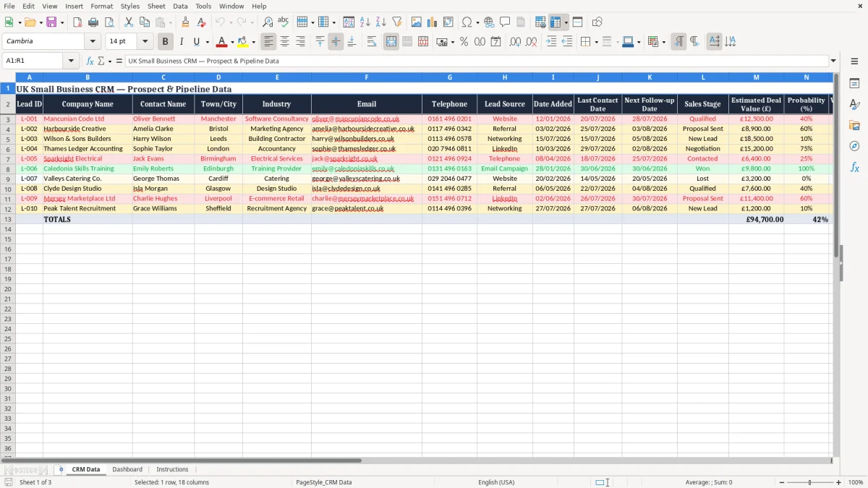Open the Highlighting Color dropdown arrow
Viewport: 868px width, 488px height.
pos(253,42)
